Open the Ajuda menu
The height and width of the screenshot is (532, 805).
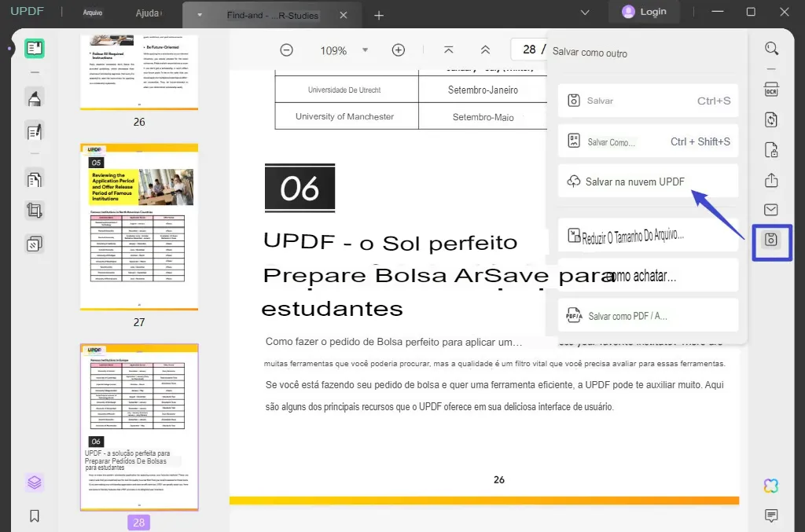pyautogui.click(x=148, y=13)
